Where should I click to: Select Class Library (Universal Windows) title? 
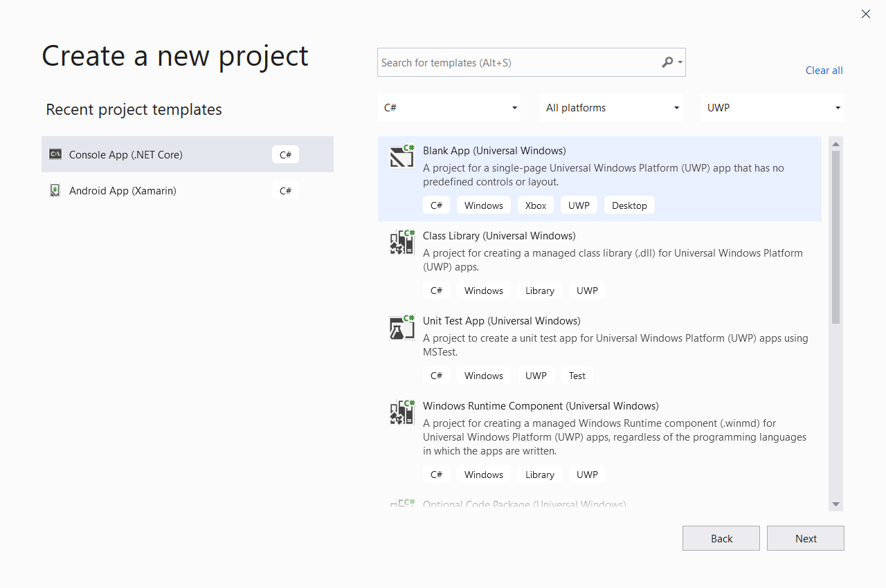pos(499,236)
